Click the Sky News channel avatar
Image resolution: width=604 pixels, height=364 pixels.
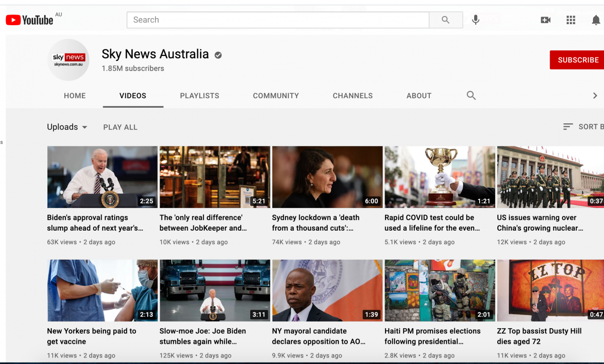68,60
